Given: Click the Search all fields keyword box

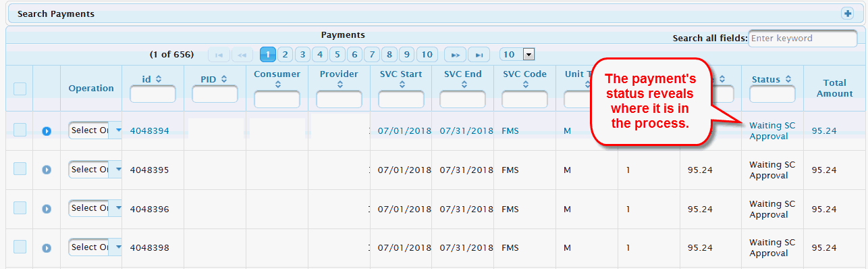Looking at the screenshot, I should (803, 39).
